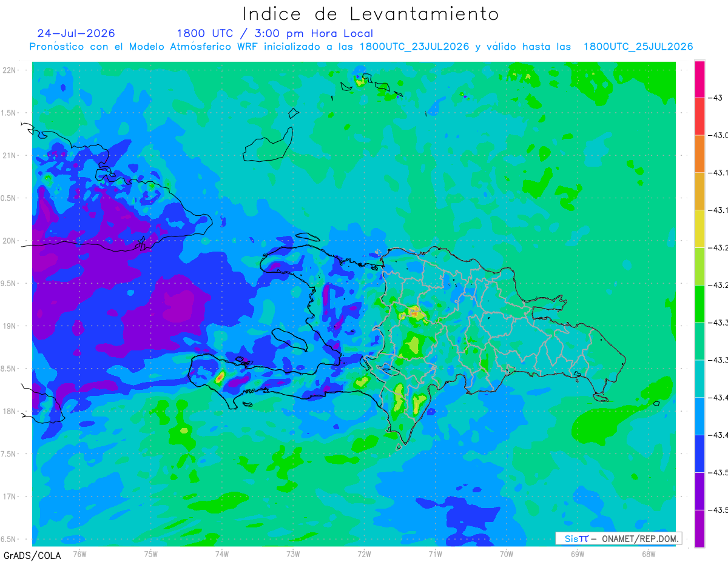The height and width of the screenshot is (562, 728).
Task: Click the longitude label "68W"
Action: point(649,554)
